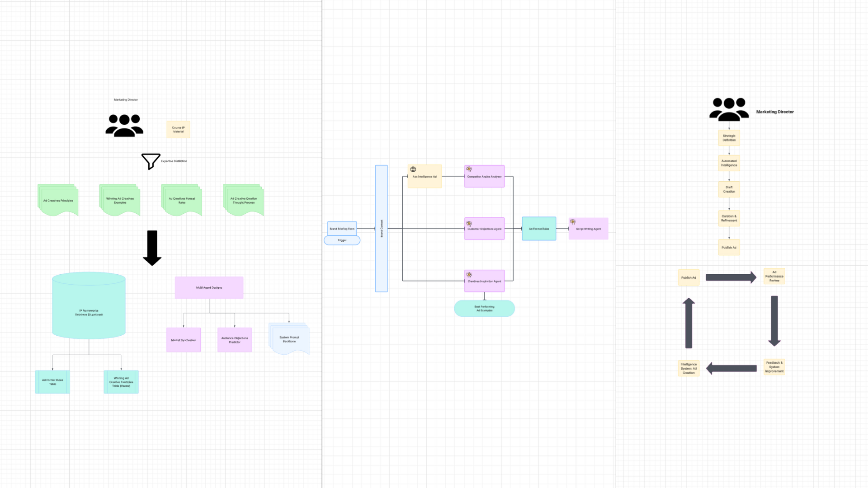Select the left-side Marketing Director people icon

pyautogui.click(x=124, y=125)
